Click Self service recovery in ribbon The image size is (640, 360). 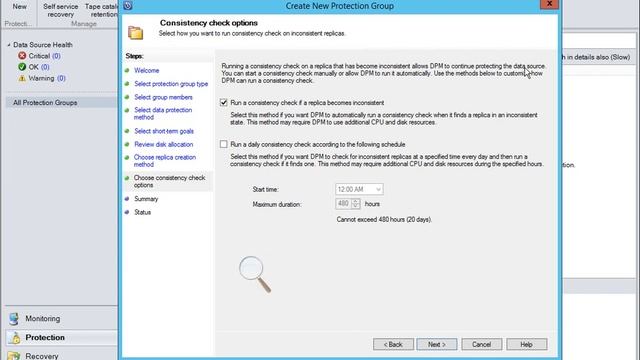point(60,10)
